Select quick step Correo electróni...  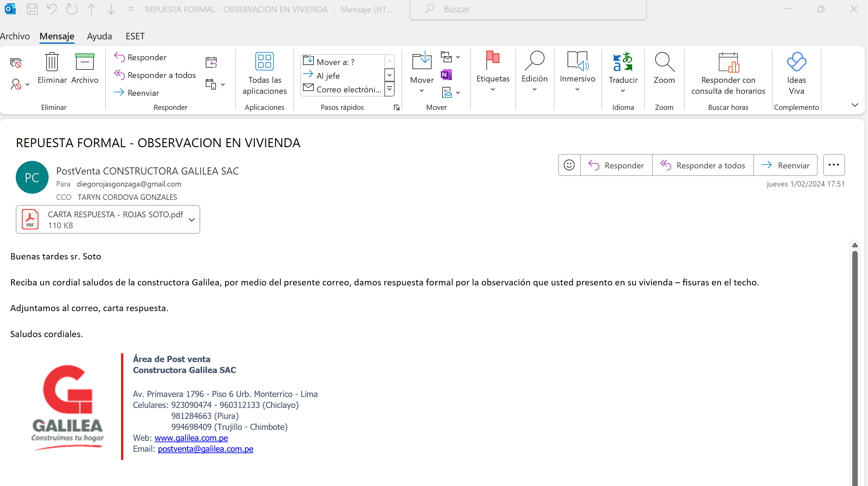click(342, 89)
